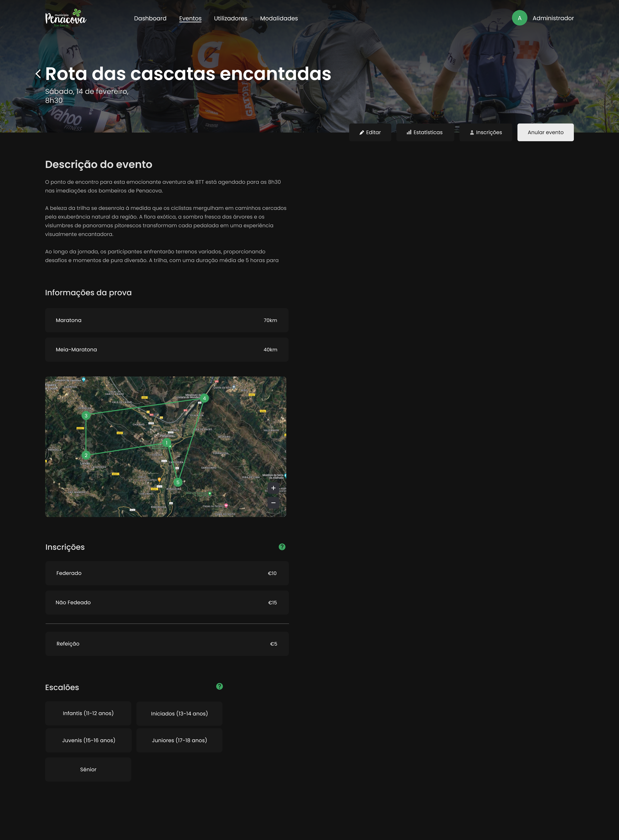Click the Penacova municipality logo
This screenshot has width=619, height=840.
tap(66, 18)
